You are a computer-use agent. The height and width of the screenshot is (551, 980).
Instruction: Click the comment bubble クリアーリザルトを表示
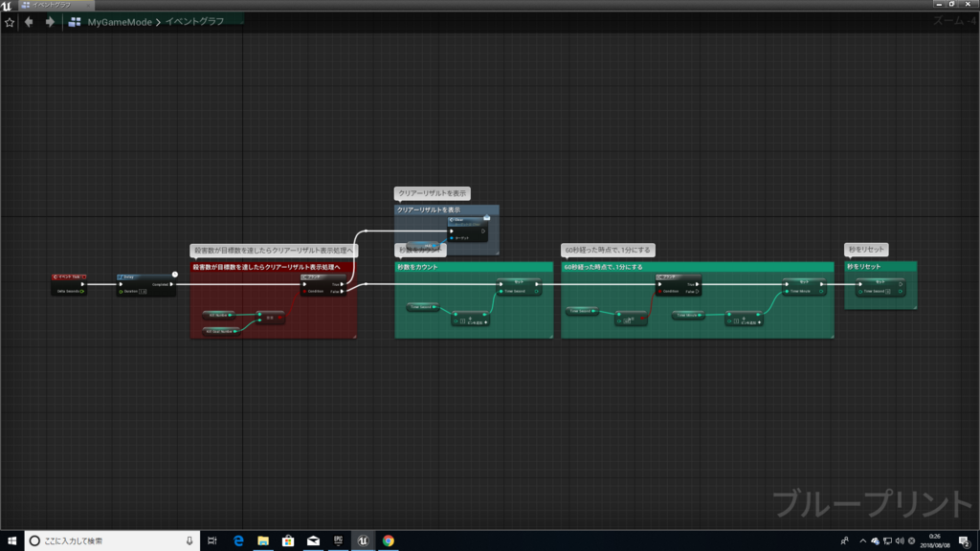(x=432, y=193)
